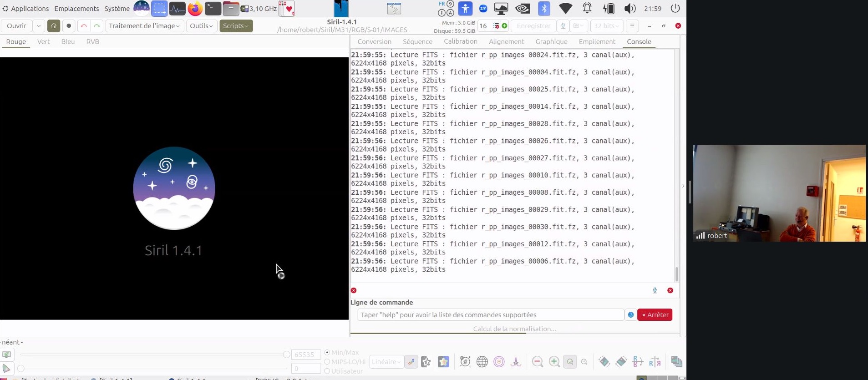Open the Scripts dropdown menu

[236, 26]
